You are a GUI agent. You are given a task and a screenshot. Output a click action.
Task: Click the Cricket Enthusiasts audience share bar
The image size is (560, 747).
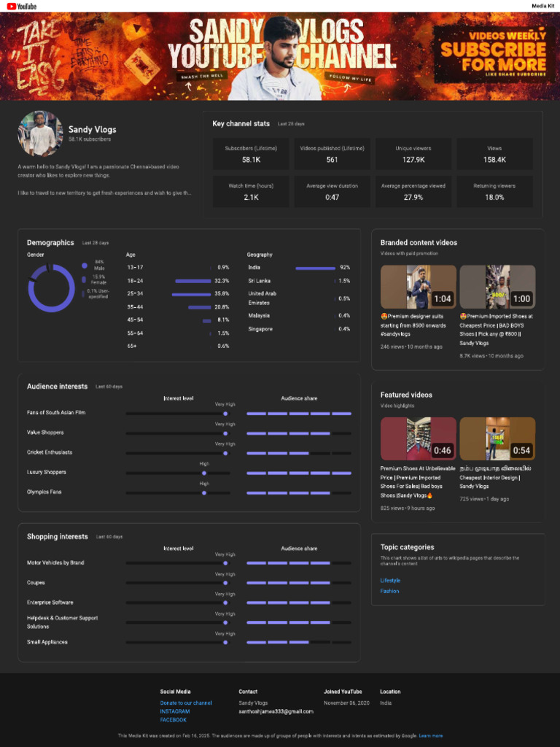pyautogui.click(x=299, y=453)
